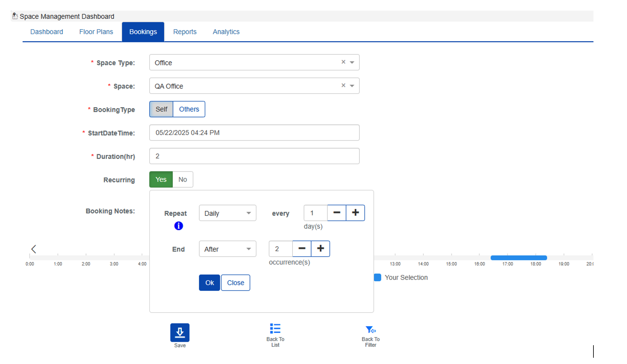Viewport: 627px width, 364px height.
Task: Switch to the Dashboard tab
Action: click(47, 32)
